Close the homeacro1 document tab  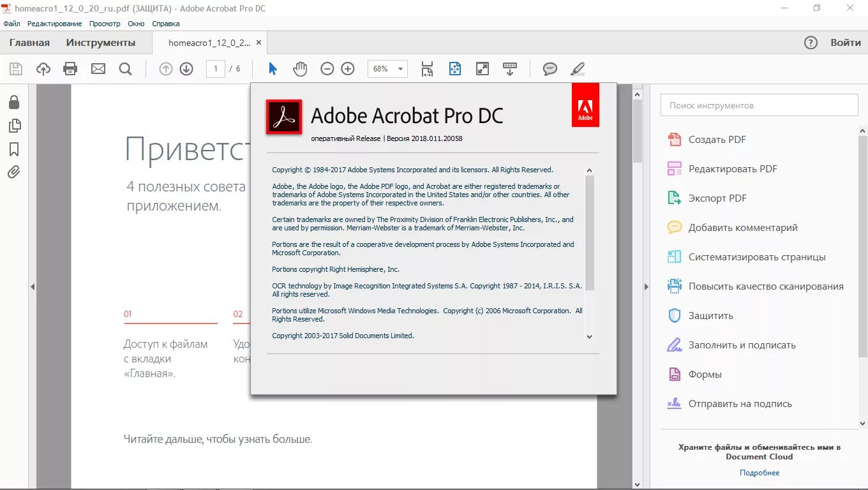258,43
